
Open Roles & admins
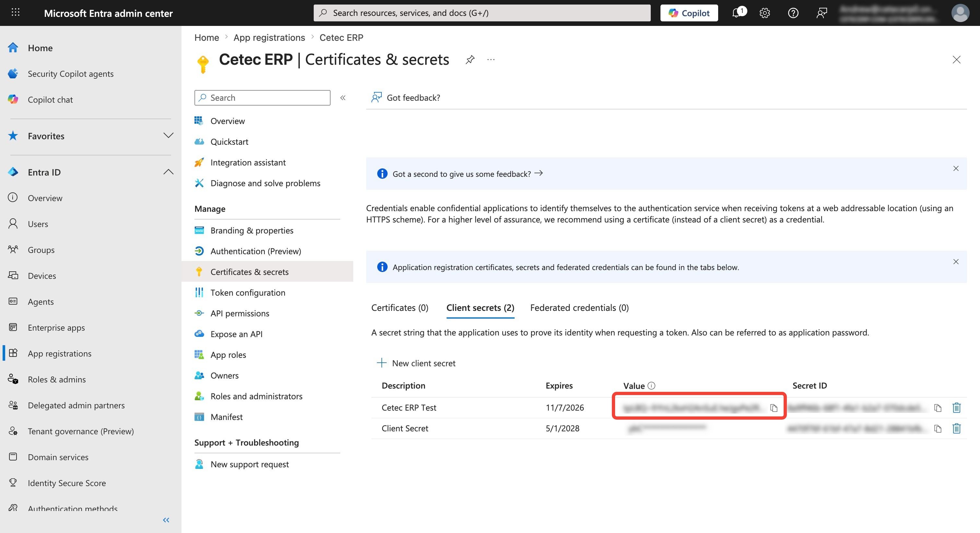57,380
